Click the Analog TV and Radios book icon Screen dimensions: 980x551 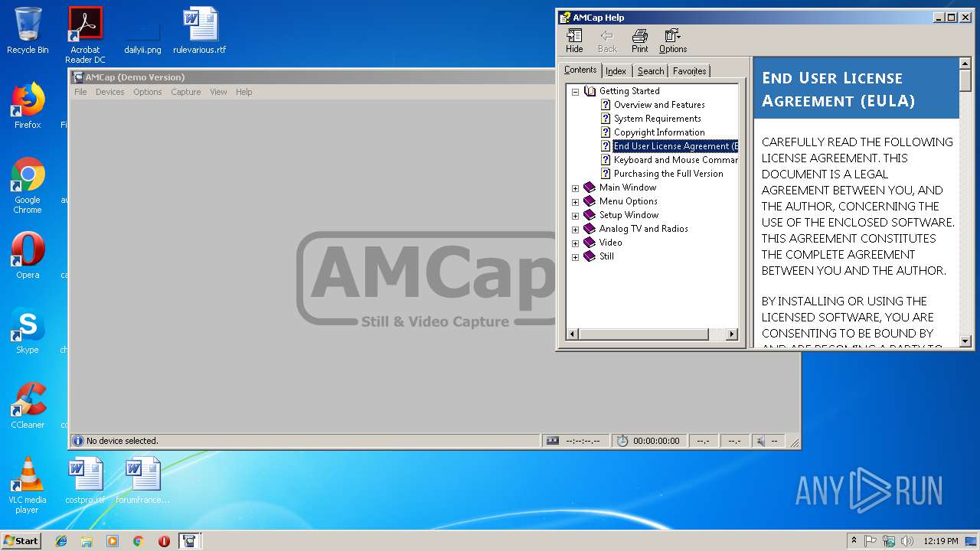[x=590, y=229]
